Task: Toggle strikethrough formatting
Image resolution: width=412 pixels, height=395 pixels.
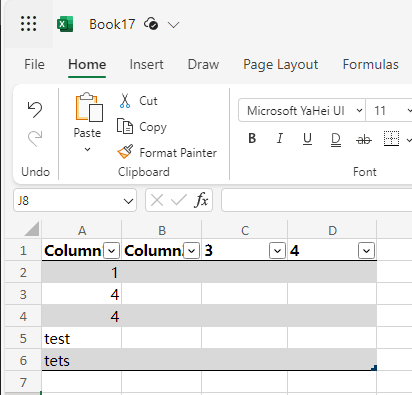Action: [x=364, y=139]
